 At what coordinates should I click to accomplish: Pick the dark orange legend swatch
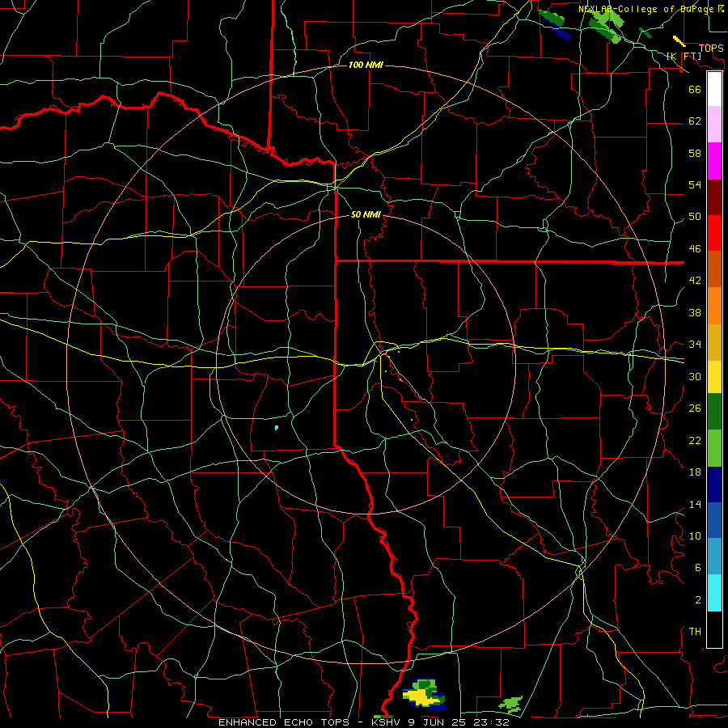[714, 269]
